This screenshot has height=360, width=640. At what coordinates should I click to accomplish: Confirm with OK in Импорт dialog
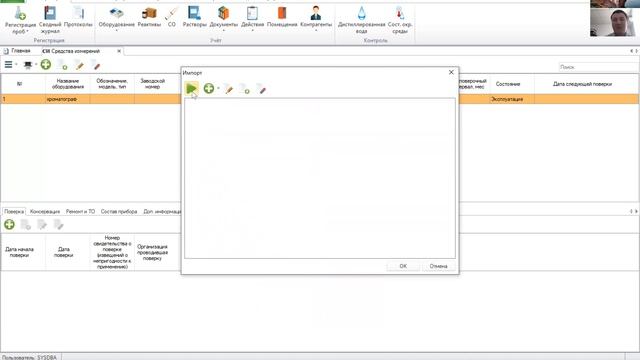pyautogui.click(x=403, y=266)
